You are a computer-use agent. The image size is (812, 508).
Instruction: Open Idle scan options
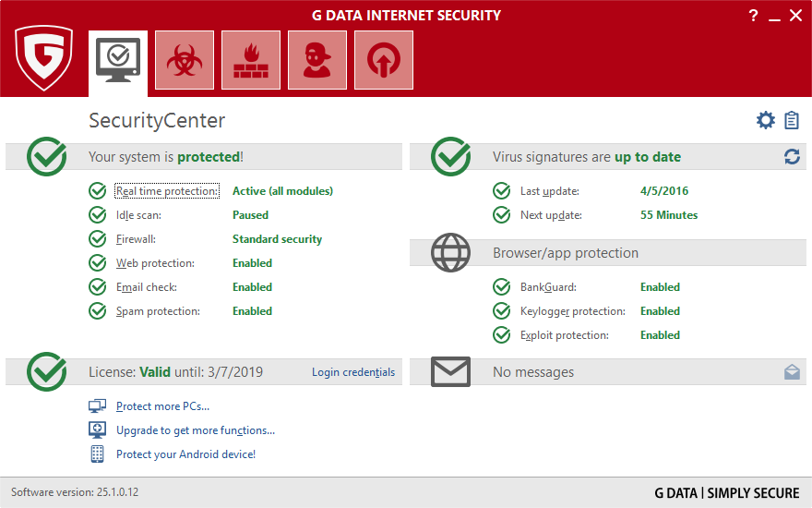(138, 215)
